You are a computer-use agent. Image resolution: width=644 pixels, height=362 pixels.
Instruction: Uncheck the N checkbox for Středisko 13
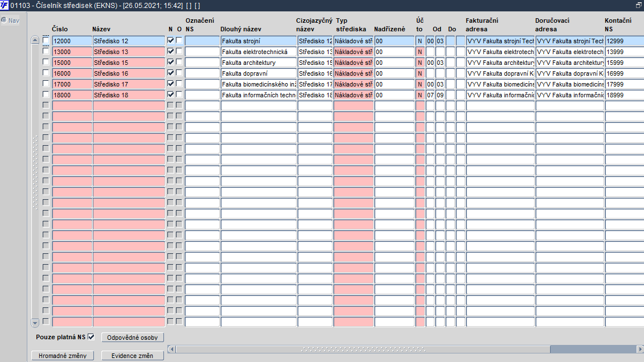(170, 51)
